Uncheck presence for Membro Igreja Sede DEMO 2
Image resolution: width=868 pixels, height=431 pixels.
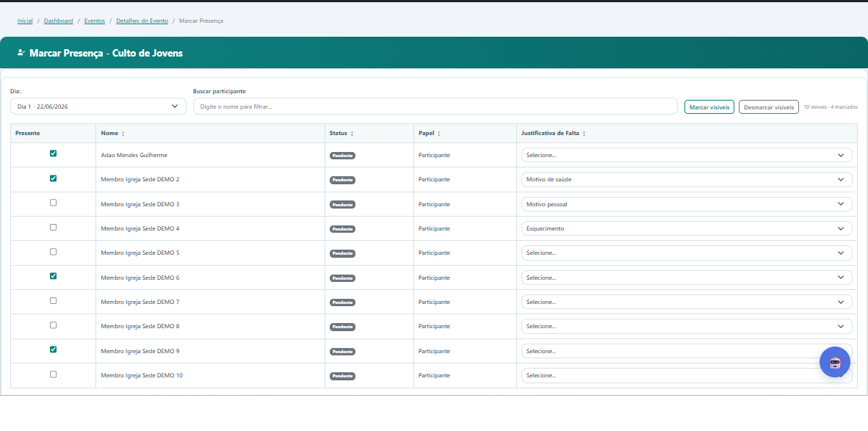pos(53,178)
